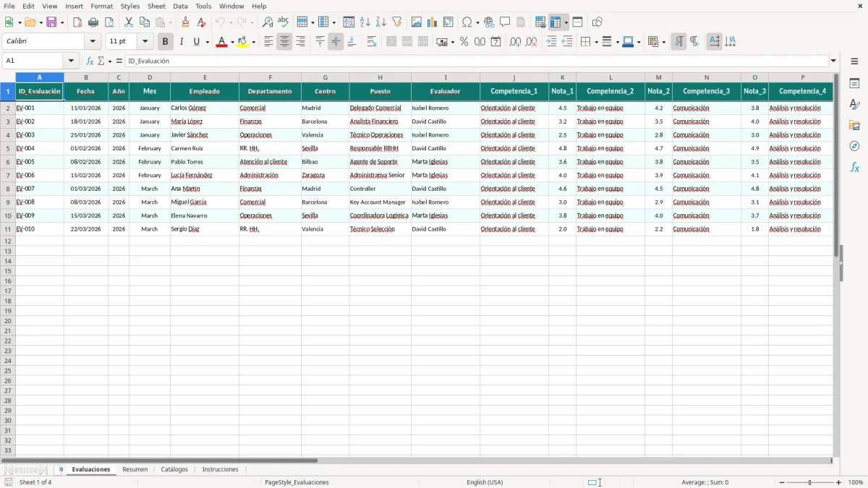Toggle Center Vertically alignment
Screen dimensions: 868x488
tap(336, 42)
